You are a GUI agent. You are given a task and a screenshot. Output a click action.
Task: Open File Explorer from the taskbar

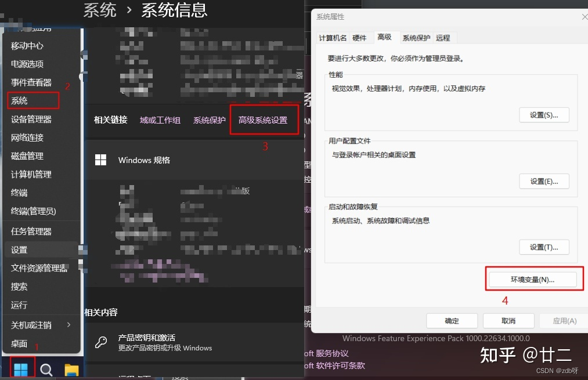[71, 368]
